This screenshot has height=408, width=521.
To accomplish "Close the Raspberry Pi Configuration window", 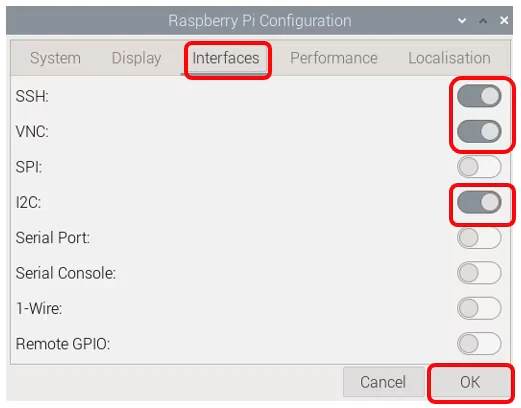I will tap(504, 21).
